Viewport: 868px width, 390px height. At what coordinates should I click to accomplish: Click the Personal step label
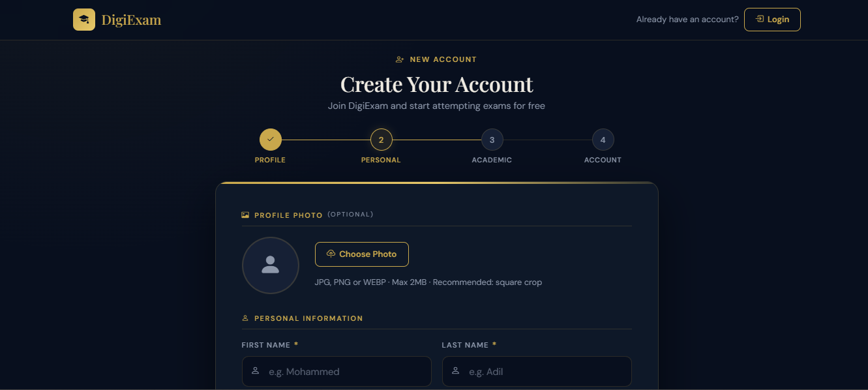point(381,160)
